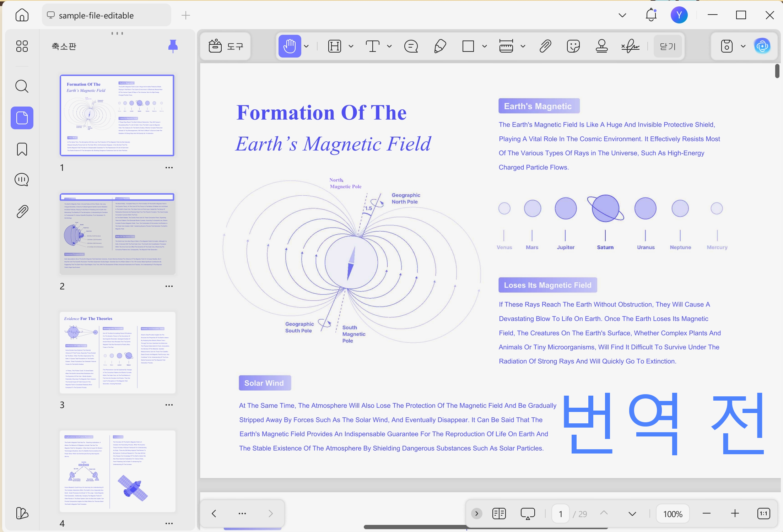
Task: Click the vertical scrollbar of the document
Action: click(x=777, y=71)
